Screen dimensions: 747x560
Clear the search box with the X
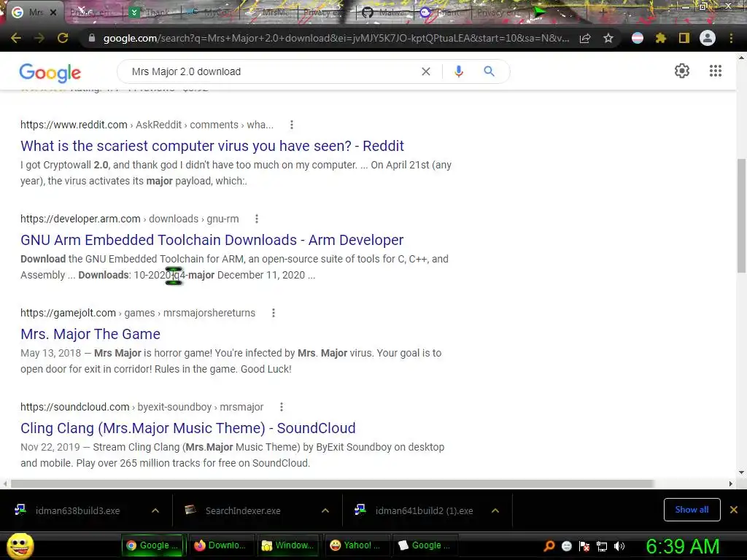[x=426, y=71]
